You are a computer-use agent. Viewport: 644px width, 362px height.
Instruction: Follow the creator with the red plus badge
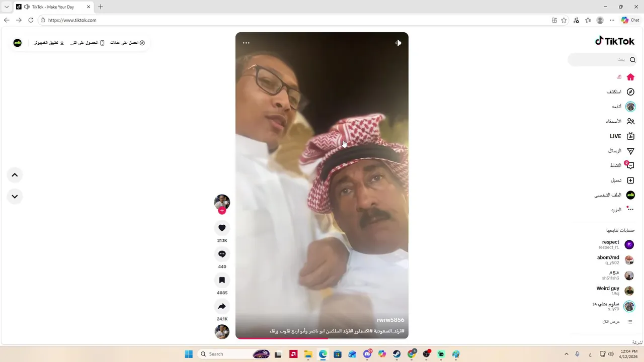[x=222, y=211]
